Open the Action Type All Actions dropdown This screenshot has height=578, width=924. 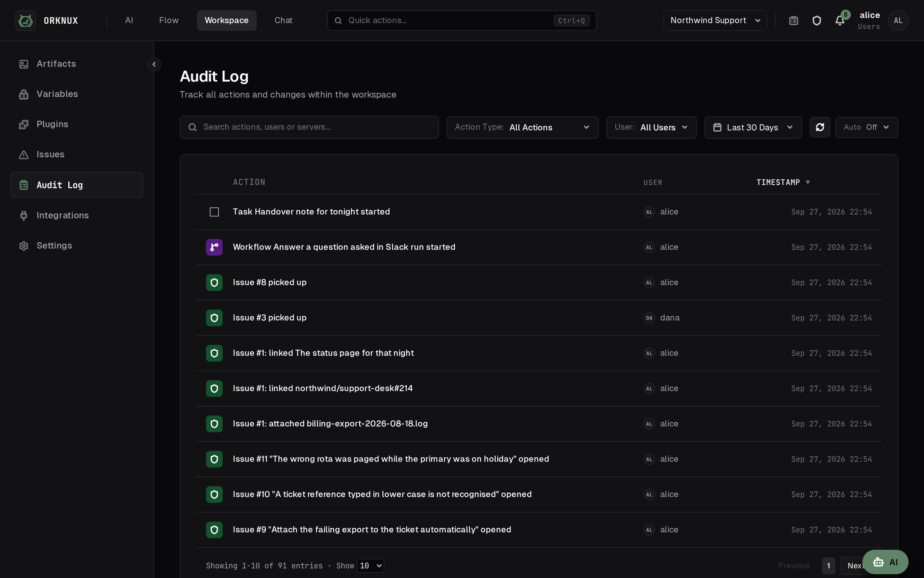click(x=522, y=127)
